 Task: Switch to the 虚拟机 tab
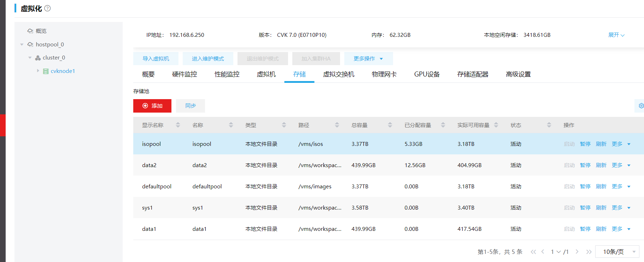coord(266,74)
